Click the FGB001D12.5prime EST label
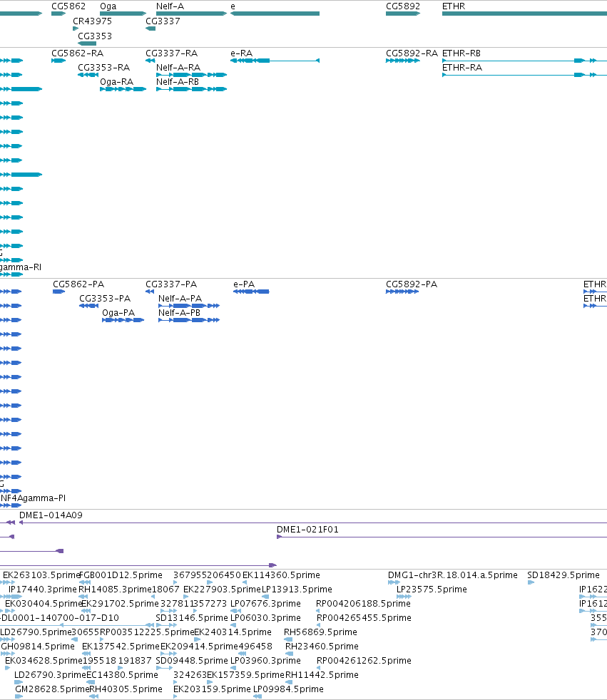Viewport: 607px width, 700px height. click(121, 575)
